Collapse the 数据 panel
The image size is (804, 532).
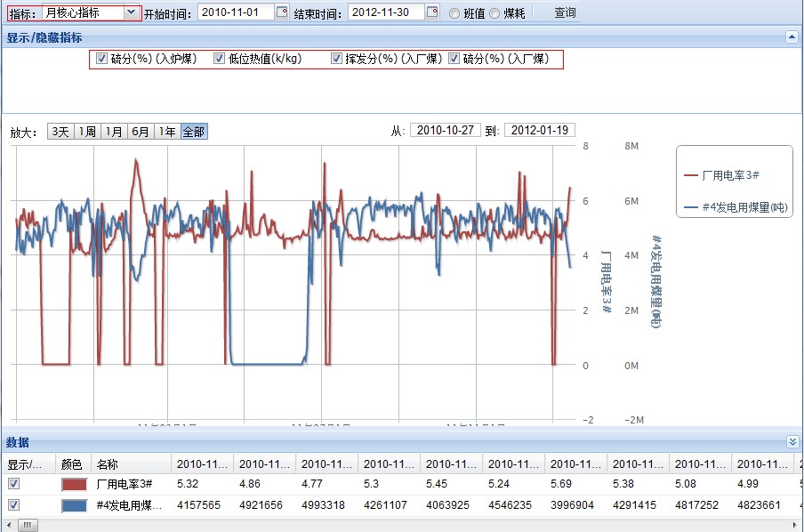[x=792, y=442]
